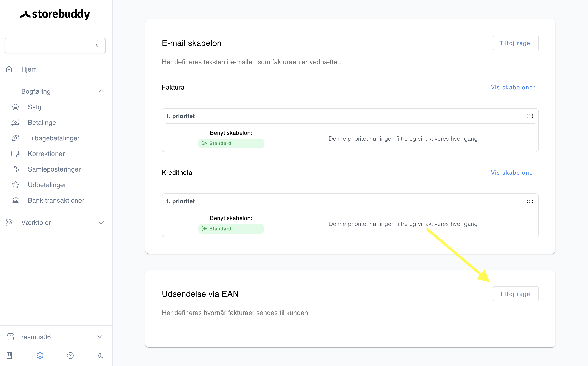Click the Standard template chip under Kreditnota

[x=231, y=228]
